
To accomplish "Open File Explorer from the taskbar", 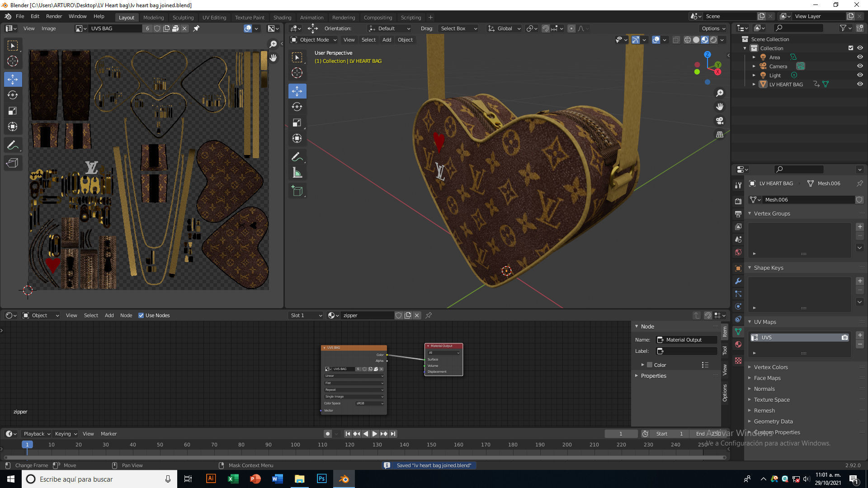I will [x=299, y=479].
